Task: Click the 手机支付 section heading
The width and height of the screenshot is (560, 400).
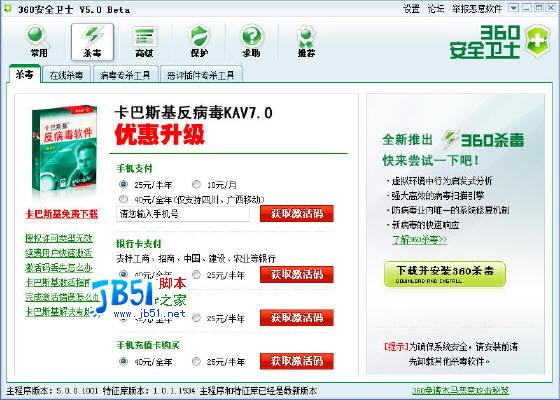Action: (134, 168)
